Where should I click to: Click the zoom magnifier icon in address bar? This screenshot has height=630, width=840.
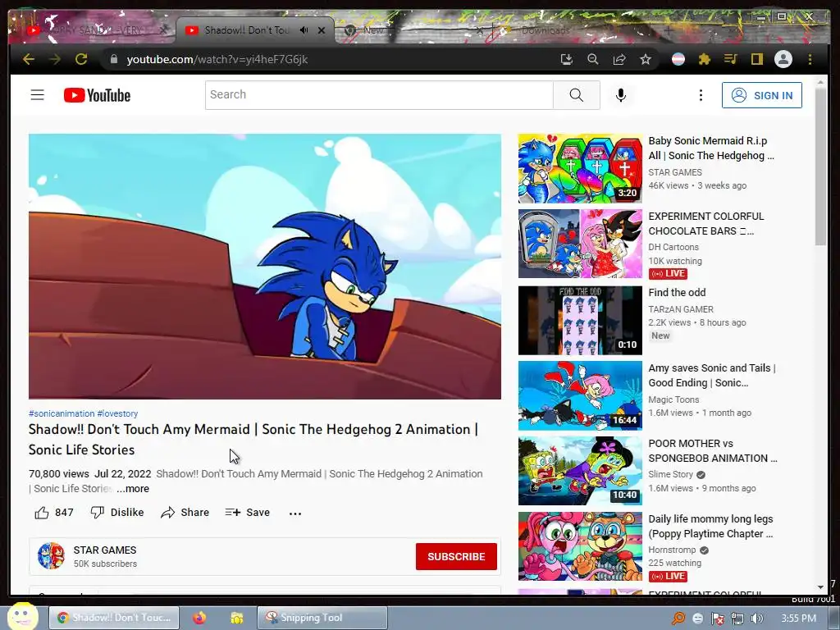pyautogui.click(x=593, y=59)
